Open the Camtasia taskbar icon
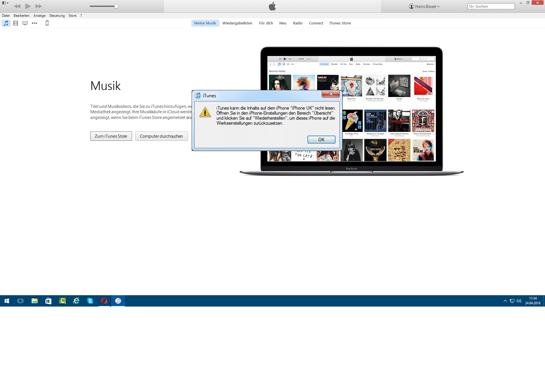Screen dimensions: 545x392 click(x=62, y=301)
